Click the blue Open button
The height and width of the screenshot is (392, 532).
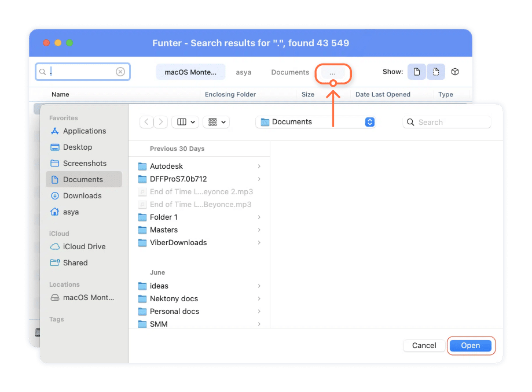click(x=471, y=346)
